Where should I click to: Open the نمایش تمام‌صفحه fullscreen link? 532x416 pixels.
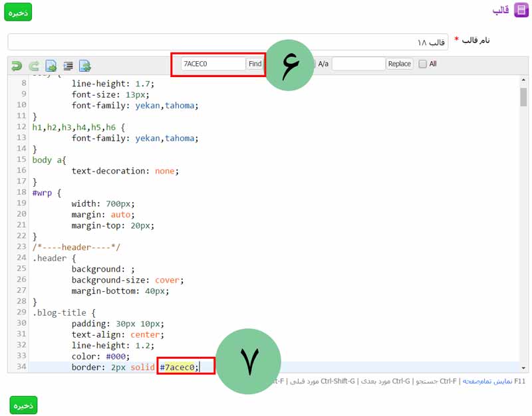click(x=487, y=381)
